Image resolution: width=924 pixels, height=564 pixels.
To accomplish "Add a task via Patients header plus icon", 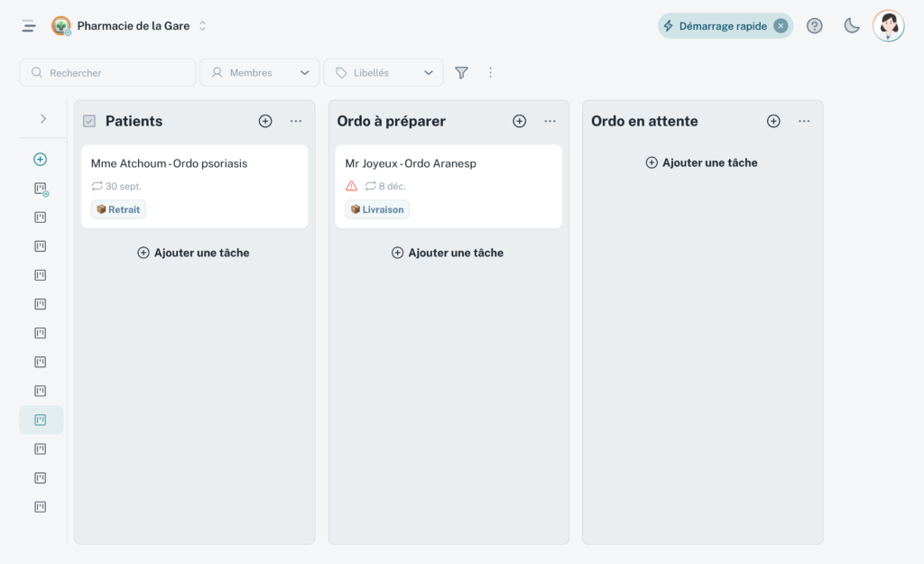I will click(x=265, y=121).
